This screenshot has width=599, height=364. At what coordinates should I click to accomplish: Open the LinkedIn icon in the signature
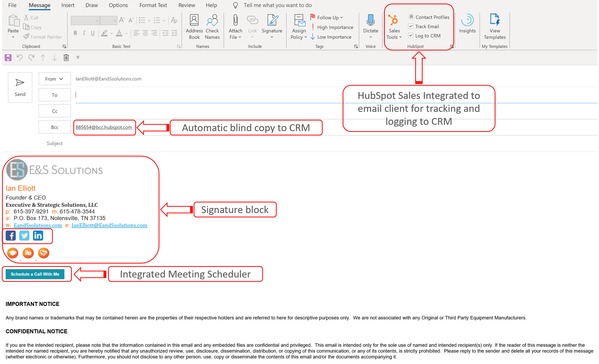[x=38, y=235]
